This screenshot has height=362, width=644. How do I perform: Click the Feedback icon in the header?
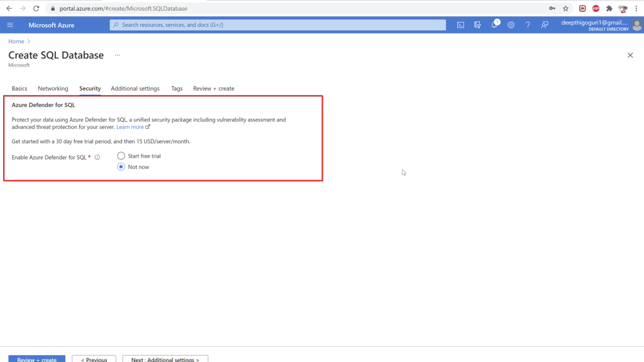click(x=545, y=25)
